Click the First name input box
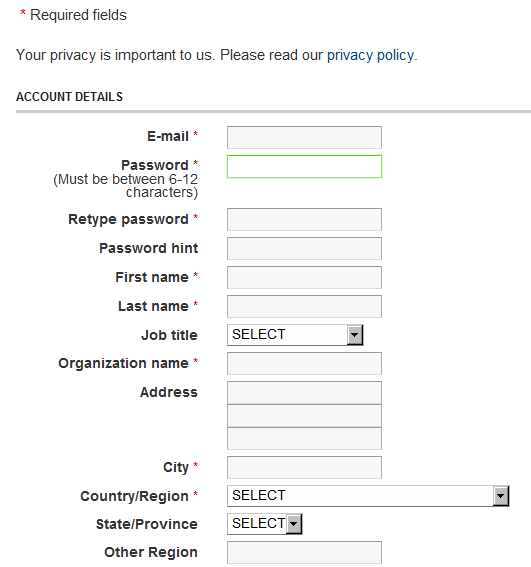This screenshot has width=531, height=567. click(x=304, y=277)
